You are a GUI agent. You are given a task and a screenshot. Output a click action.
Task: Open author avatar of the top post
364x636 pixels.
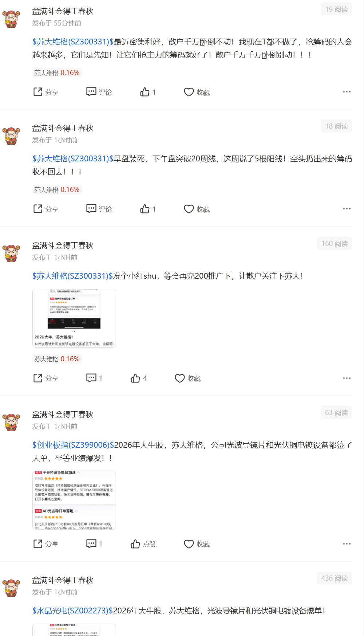coord(11,19)
